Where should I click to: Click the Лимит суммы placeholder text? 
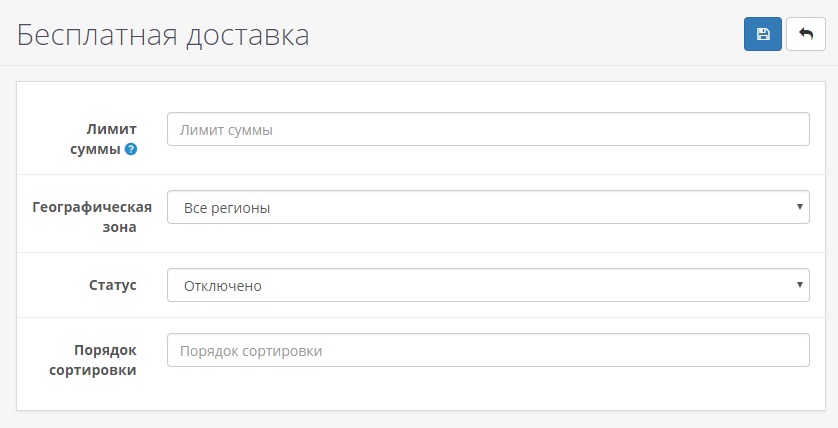pyautogui.click(x=226, y=130)
